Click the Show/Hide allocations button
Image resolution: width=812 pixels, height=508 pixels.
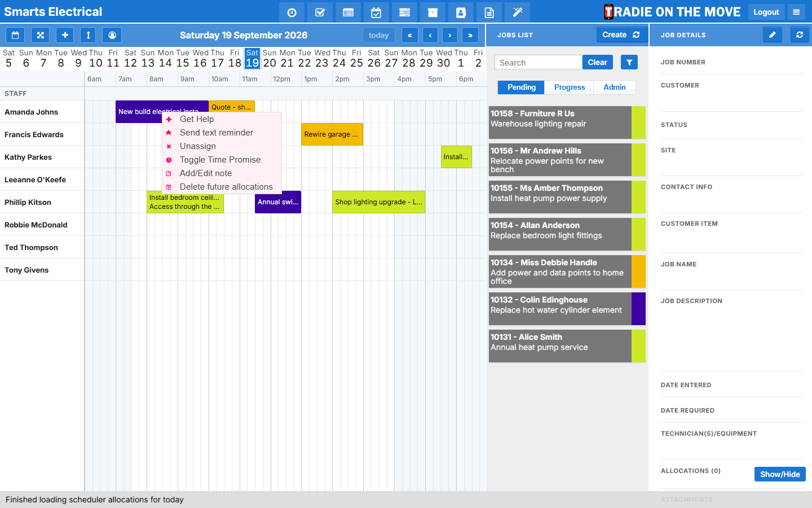[x=780, y=474]
